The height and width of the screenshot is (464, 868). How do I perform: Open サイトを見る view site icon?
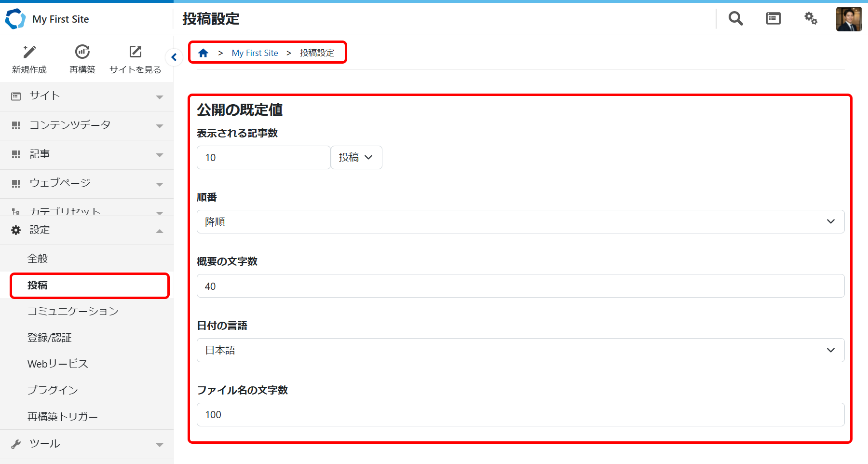(136, 52)
